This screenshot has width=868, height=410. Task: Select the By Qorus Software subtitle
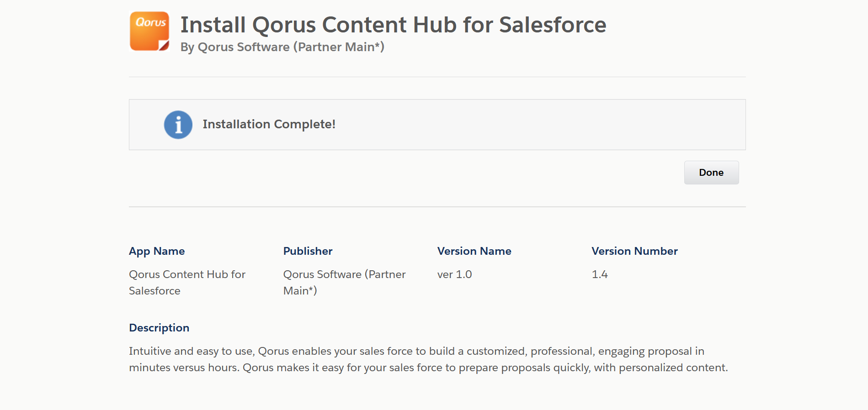[282, 47]
